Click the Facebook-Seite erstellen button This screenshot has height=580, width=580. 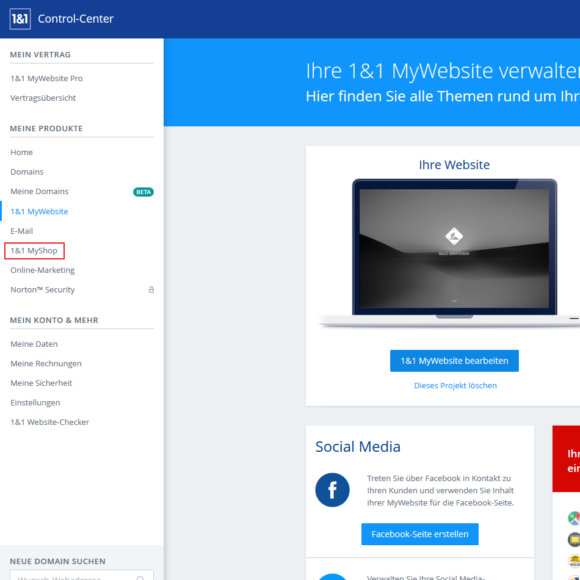(x=420, y=534)
